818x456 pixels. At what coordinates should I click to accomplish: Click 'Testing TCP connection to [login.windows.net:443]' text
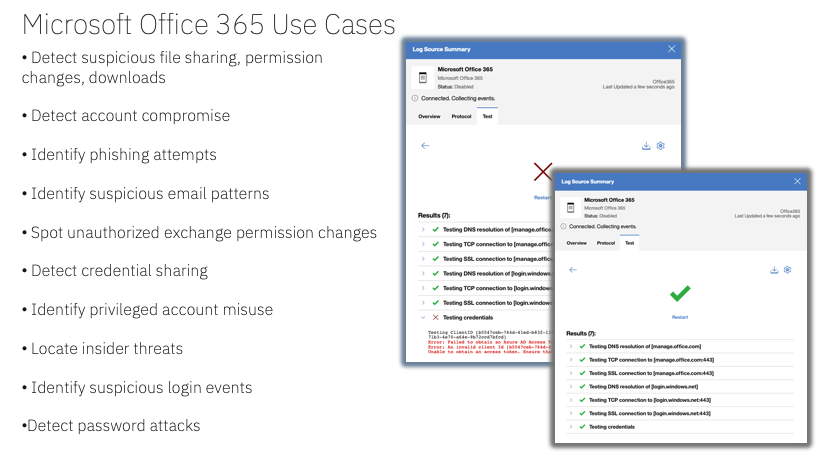click(649, 400)
